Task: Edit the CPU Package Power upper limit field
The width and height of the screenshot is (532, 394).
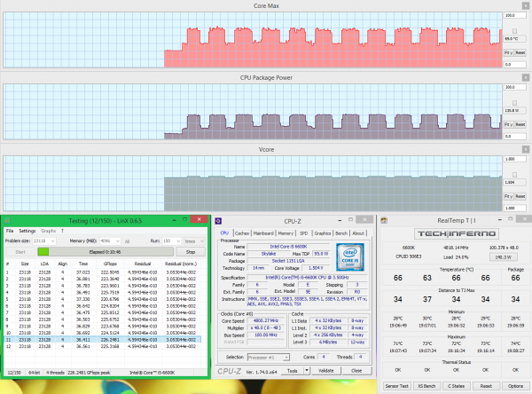Action: click(515, 87)
